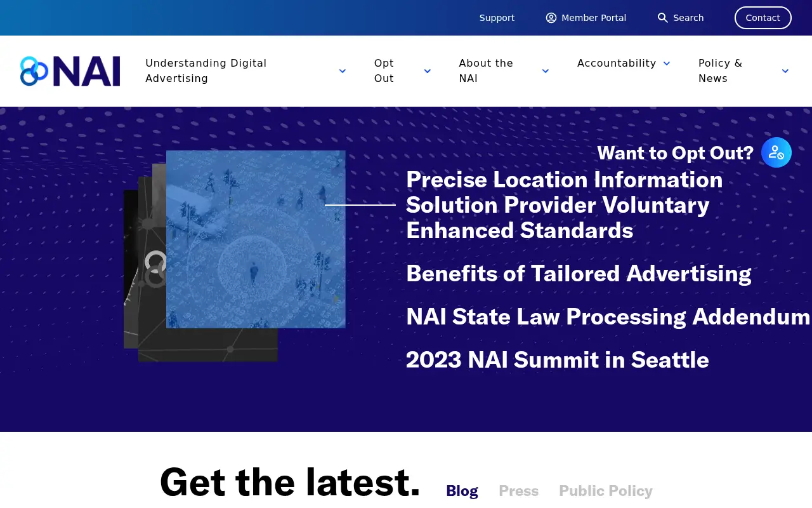Open the About the NAI menu
The height and width of the screenshot is (508, 812).
tap(486, 71)
